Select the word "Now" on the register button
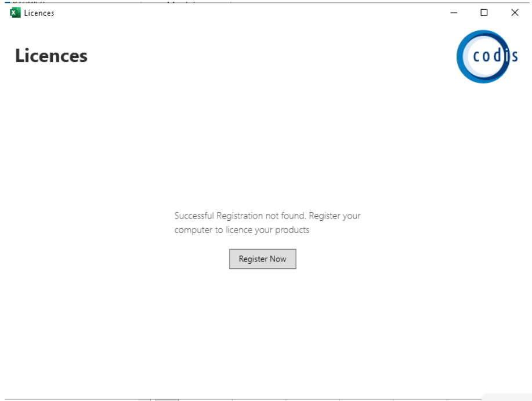 pyautogui.click(x=278, y=259)
